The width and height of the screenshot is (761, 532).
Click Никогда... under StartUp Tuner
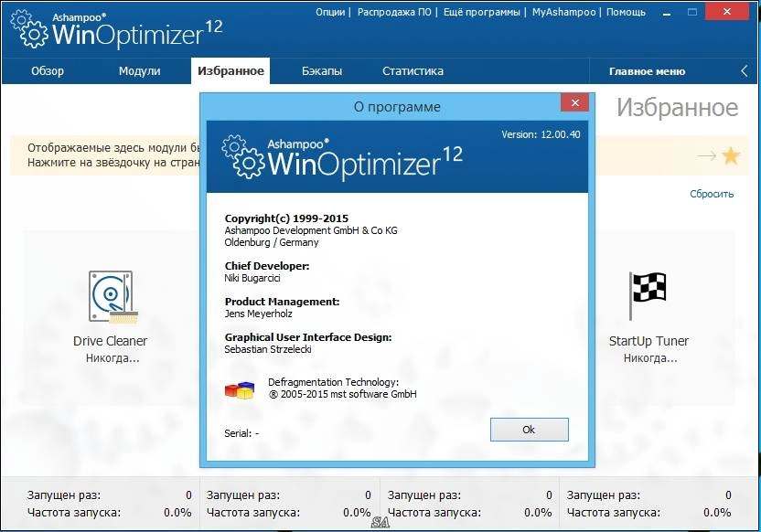click(649, 358)
